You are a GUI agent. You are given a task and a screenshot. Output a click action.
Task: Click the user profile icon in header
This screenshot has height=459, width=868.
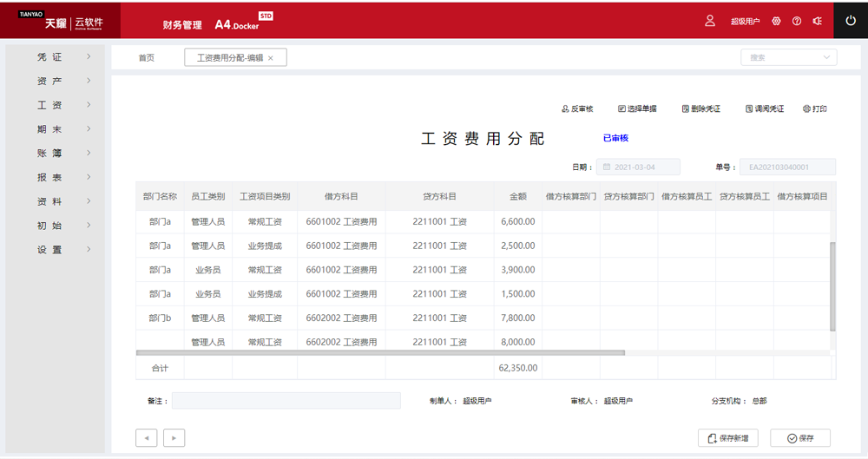710,21
